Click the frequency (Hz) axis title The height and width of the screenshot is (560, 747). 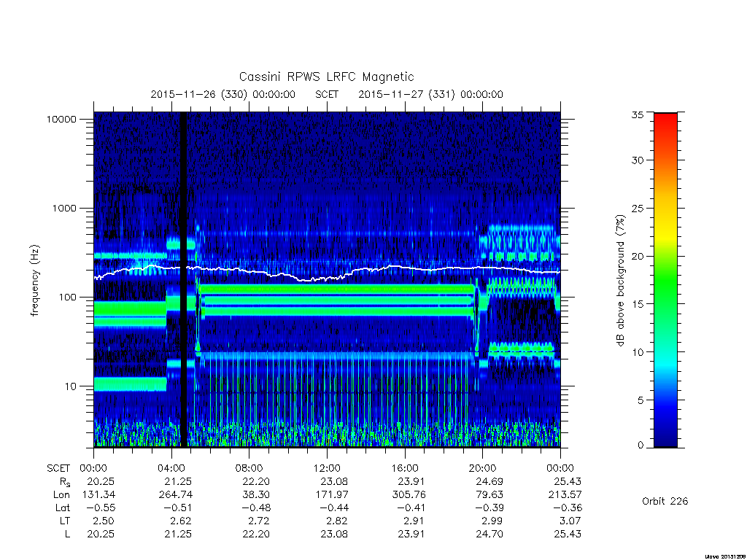(x=34, y=281)
